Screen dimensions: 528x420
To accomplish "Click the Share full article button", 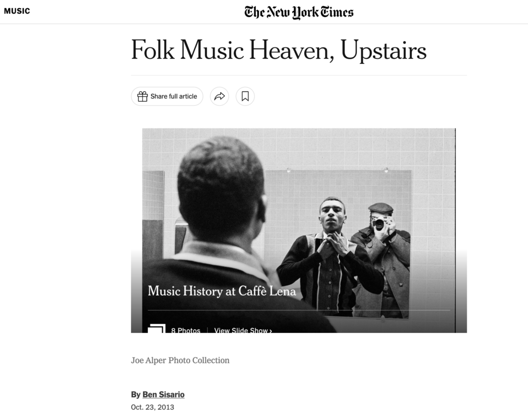I will coord(167,96).
